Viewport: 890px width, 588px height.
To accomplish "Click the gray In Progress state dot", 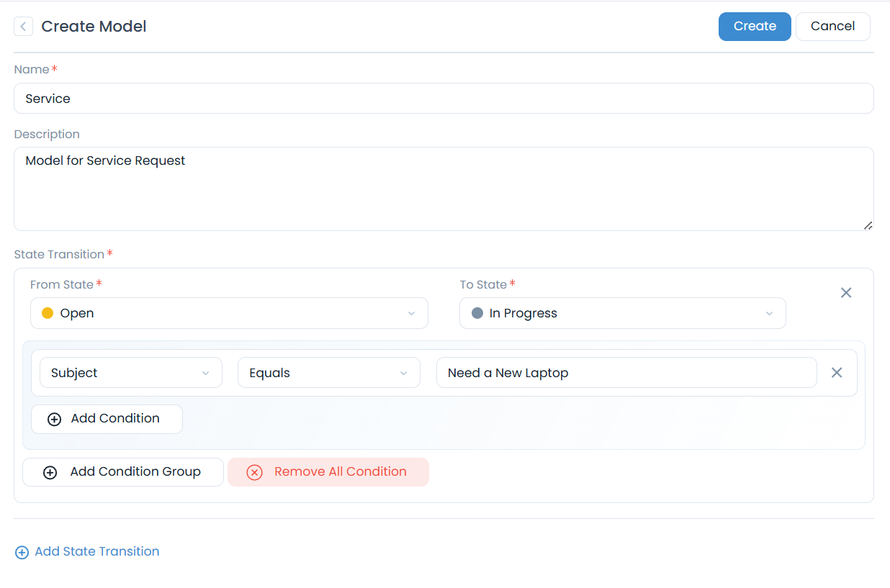I will (x=477, y=313).
